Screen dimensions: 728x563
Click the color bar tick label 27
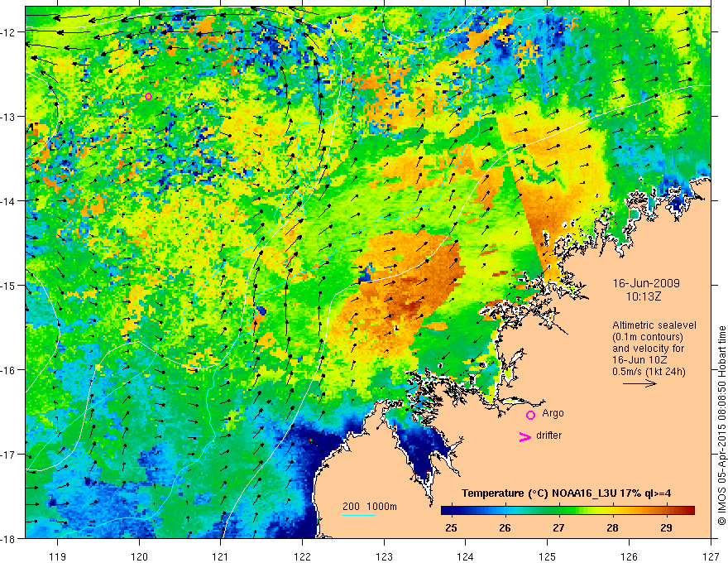tap(558, 528)
